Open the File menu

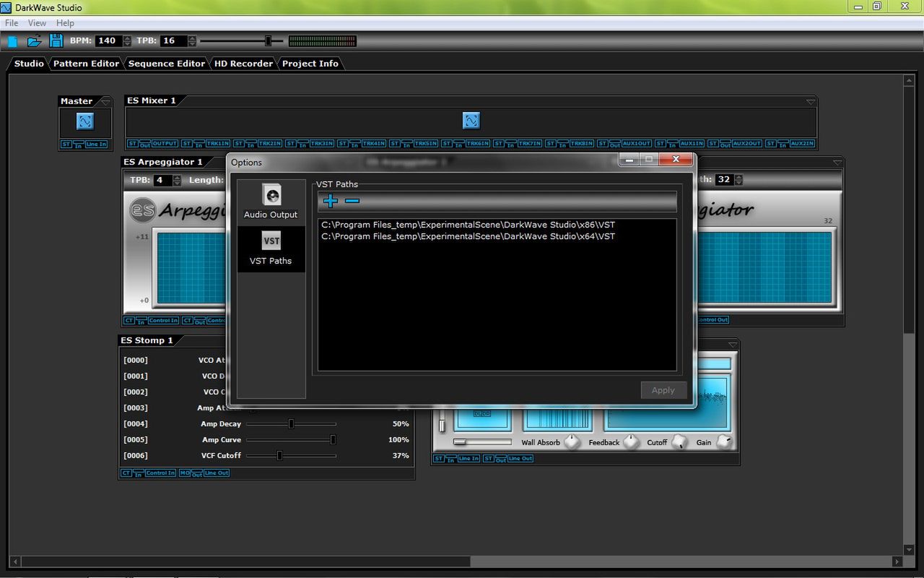click(x=12, y=23)
